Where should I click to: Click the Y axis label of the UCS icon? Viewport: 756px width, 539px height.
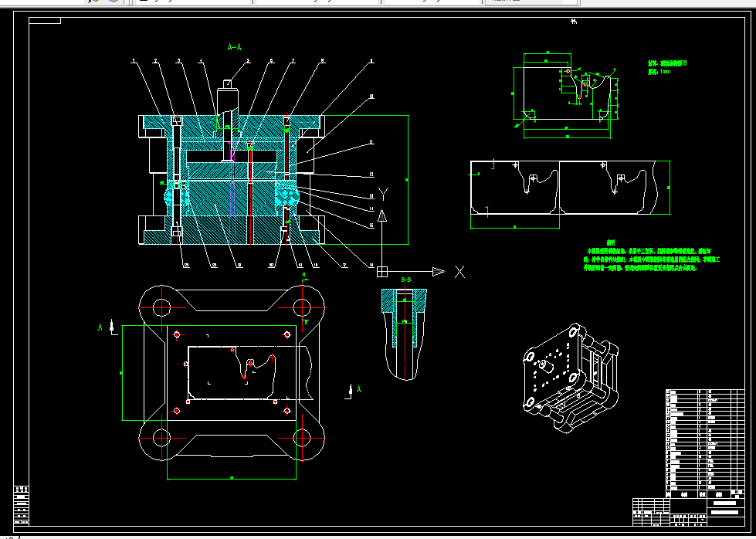383,195
